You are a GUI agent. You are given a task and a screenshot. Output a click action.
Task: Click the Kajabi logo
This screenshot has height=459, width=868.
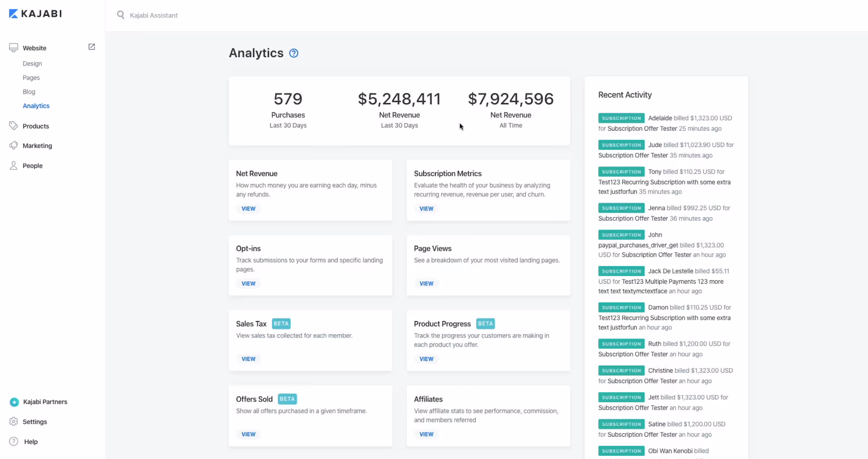coord(35,14)
